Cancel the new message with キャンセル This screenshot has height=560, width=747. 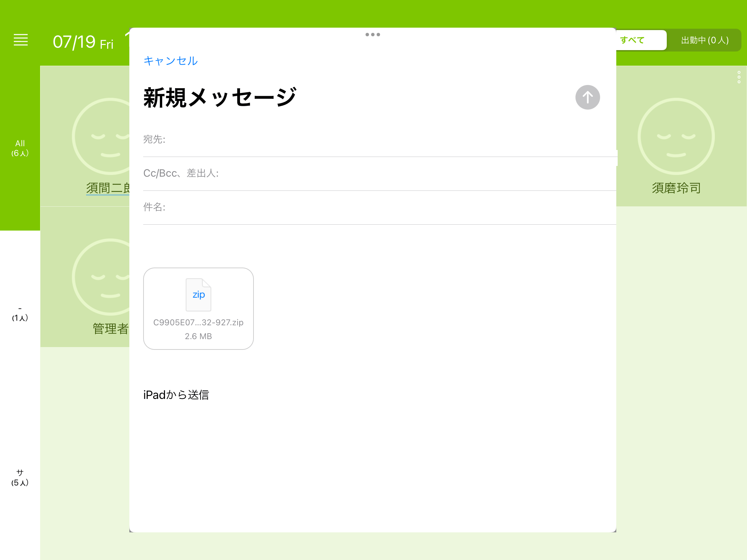[170, 60]
